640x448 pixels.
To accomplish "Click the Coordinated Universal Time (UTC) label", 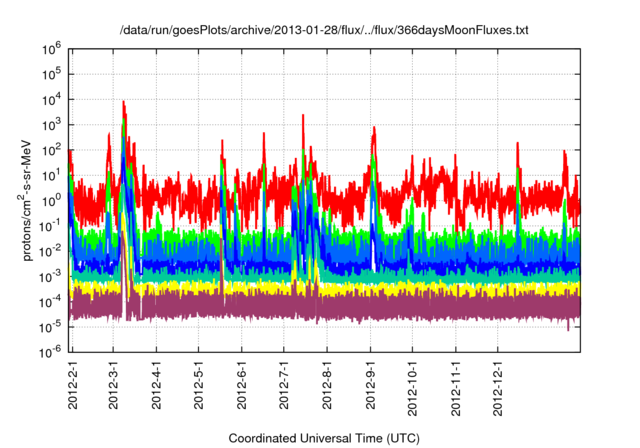I will coord(324,439).
